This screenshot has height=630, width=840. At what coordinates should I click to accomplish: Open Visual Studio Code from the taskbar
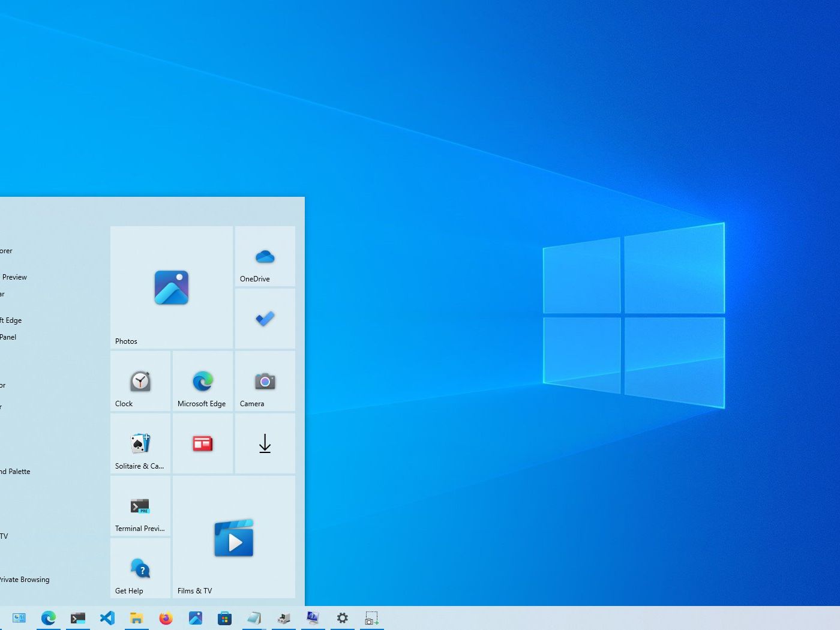coord(107,618)
